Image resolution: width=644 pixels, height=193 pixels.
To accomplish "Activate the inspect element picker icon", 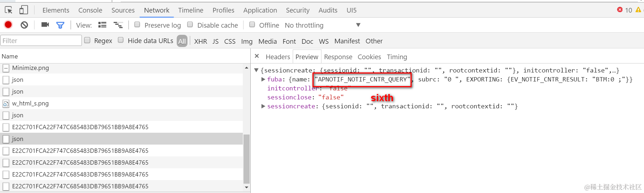I will (x=9, y=10).
